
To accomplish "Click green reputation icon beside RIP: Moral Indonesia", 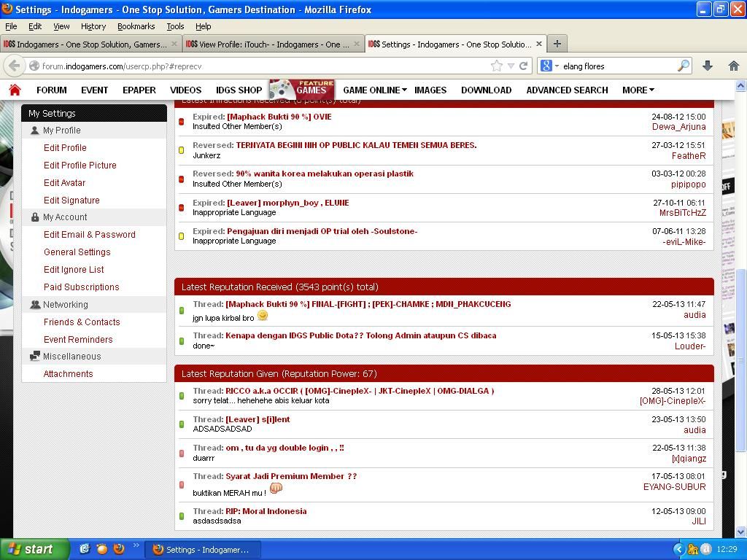I will (181, 516).
